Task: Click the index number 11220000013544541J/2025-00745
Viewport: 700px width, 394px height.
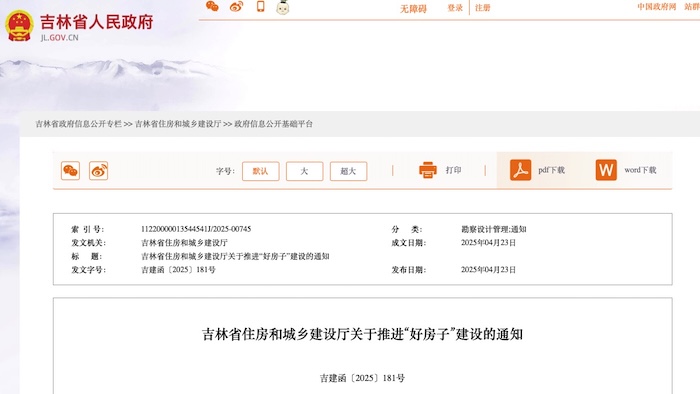Action: [x=196, y=229]
